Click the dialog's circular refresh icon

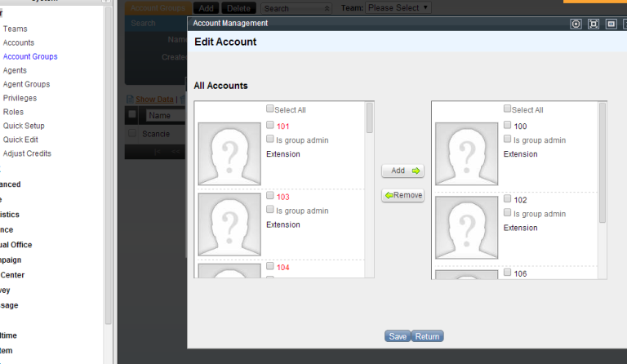(576, 24)
